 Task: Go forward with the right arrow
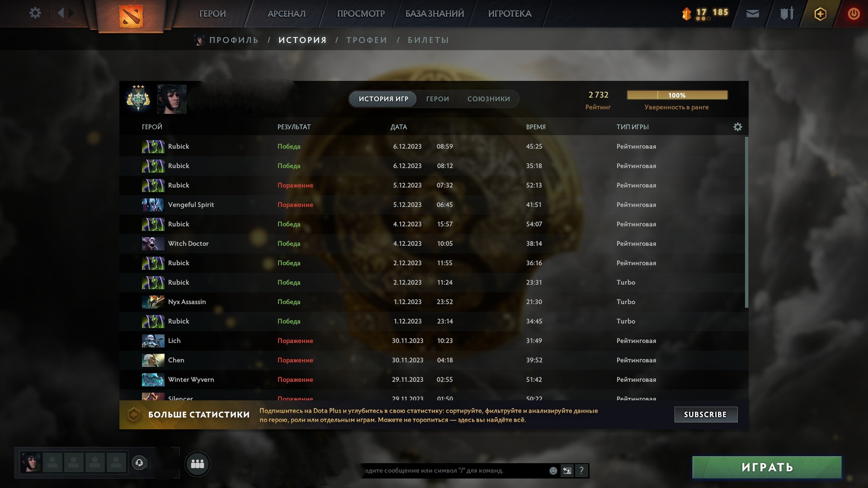[71, 13]
